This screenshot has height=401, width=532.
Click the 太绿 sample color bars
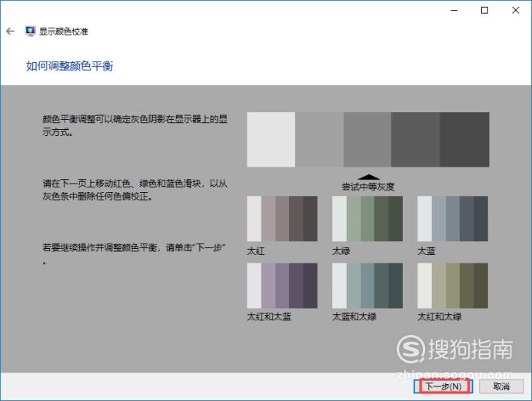(367, 219)
